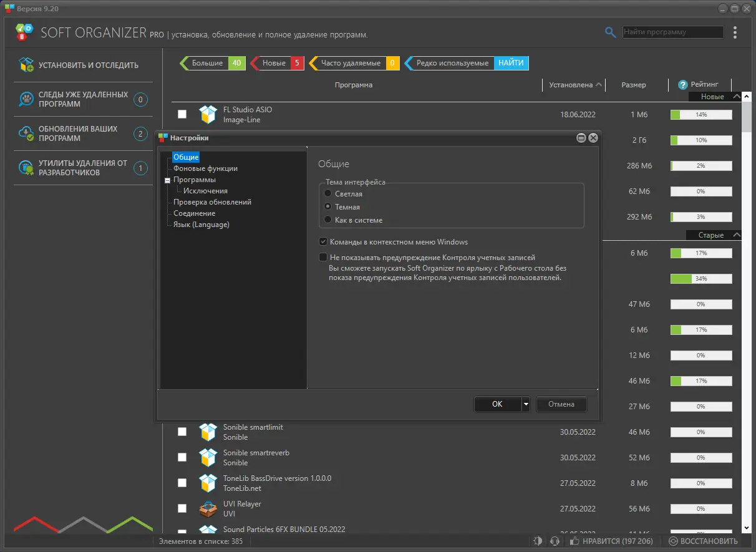Collapse the Programs tree node
The image size is (756, 552).
tap(167, 180)
